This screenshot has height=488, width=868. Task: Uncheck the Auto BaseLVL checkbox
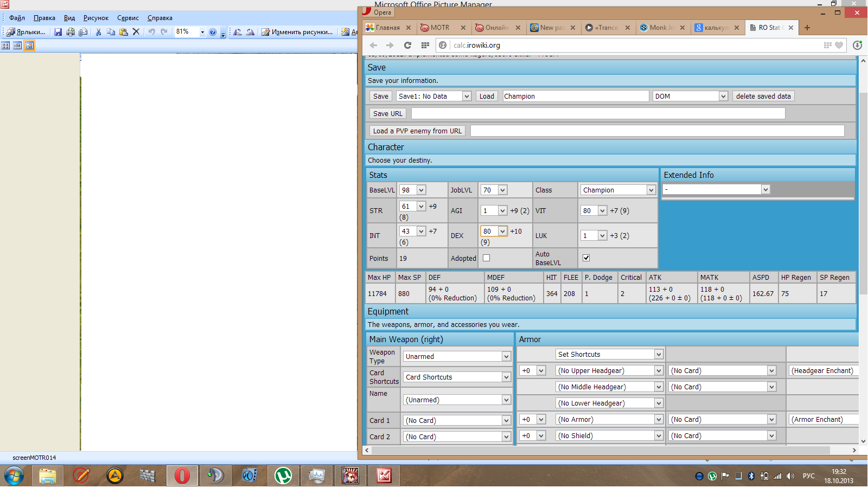586,258
